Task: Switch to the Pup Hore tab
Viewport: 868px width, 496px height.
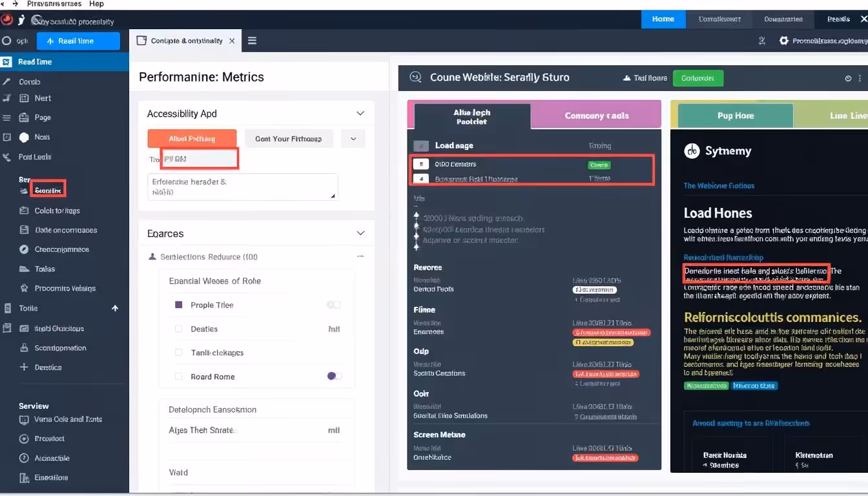Action: (x=736, y=116)
